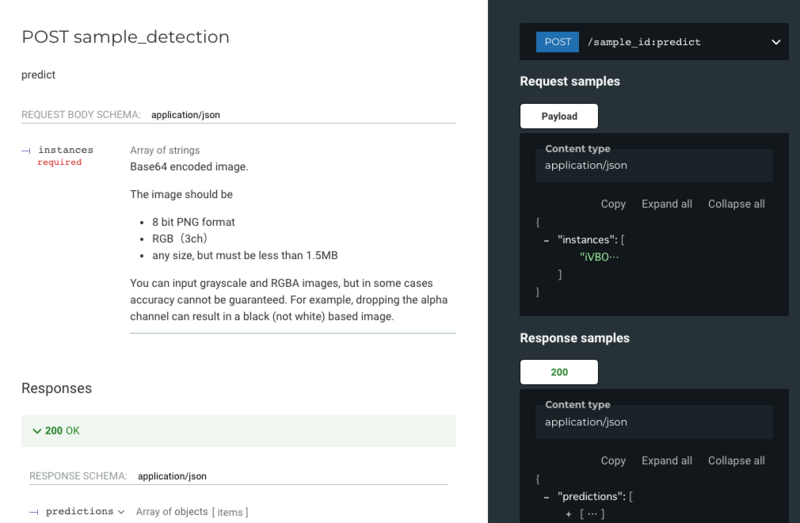Image resolution: width=800 pixels, height=523 pixels.
Task: Select the 200 response sample tab
Action: pyautogui.click(x=559, y=372)
